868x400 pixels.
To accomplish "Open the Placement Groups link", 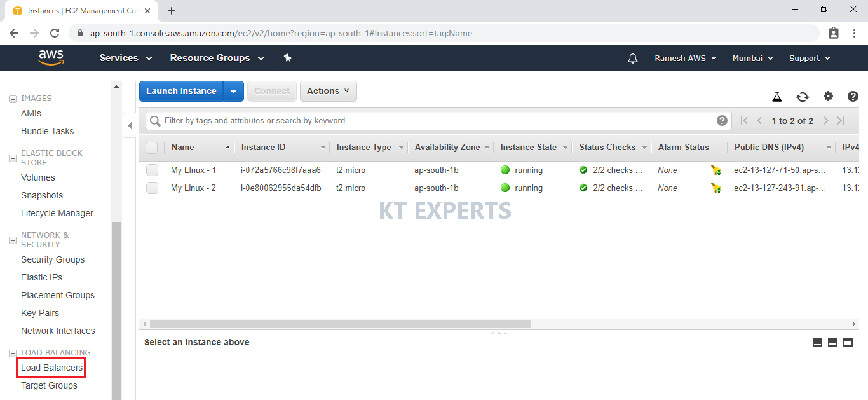I will [58, 295].
